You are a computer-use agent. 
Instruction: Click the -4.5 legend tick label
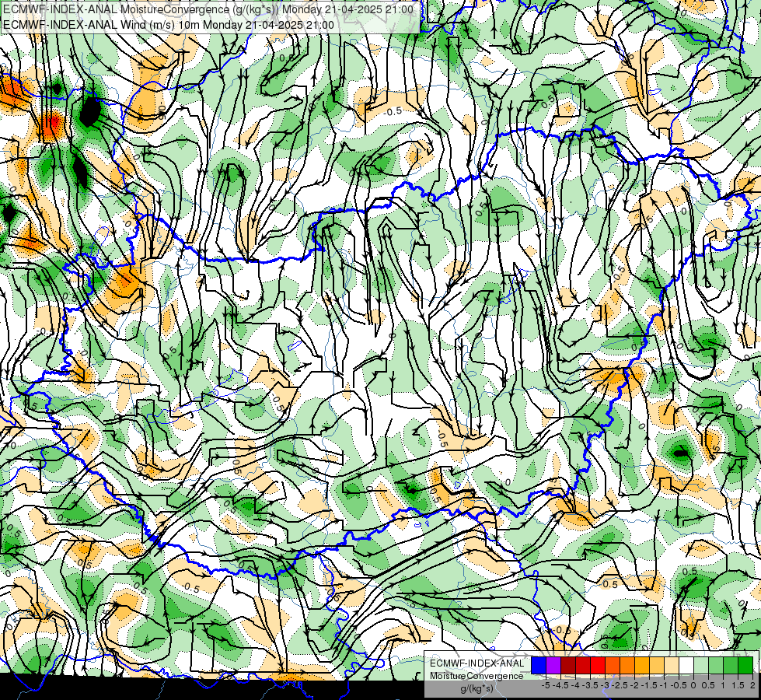(560, 685)
